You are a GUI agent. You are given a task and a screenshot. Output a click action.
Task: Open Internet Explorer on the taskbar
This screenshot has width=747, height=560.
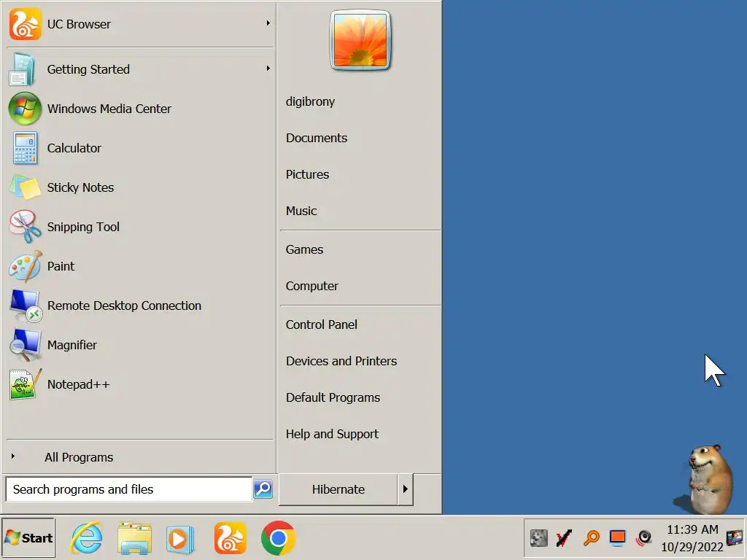point(86,538)
